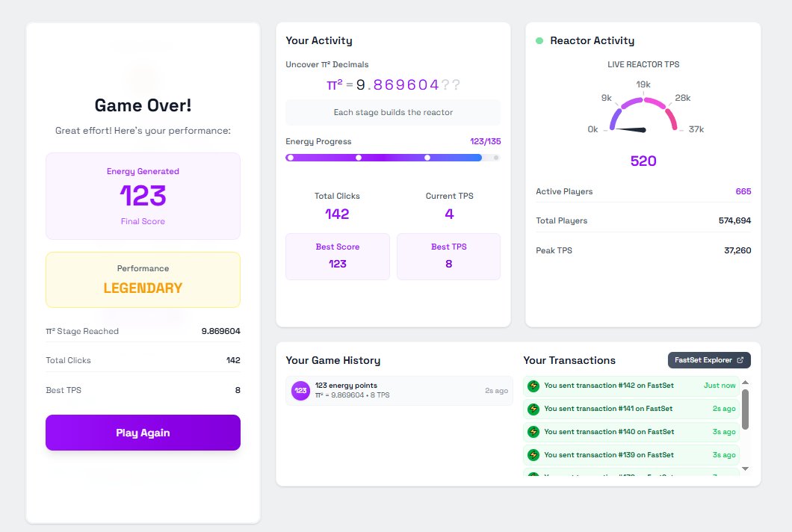Click the transactions list scrollbar thumb
Image resolution: width=792 pixels, height=532 pixels.
[745, 409]
